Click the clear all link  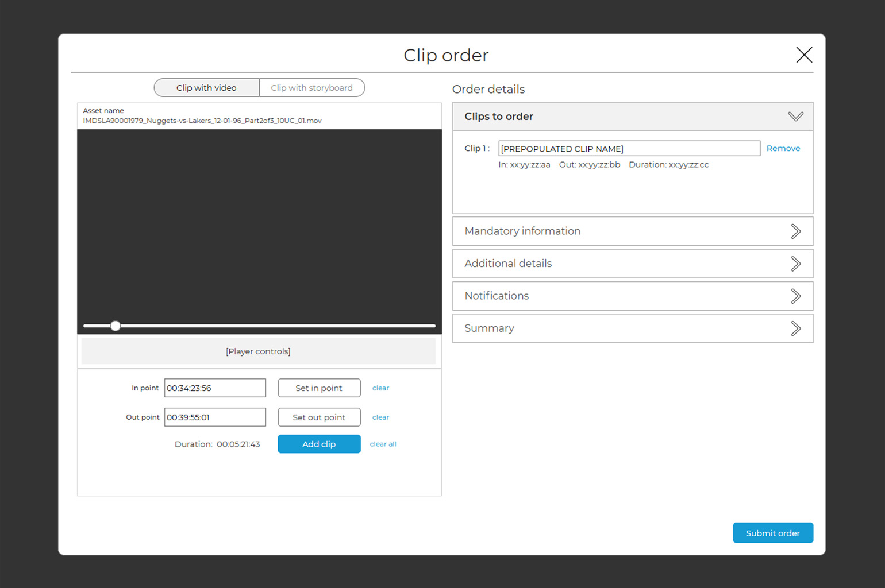click(383, 444)
